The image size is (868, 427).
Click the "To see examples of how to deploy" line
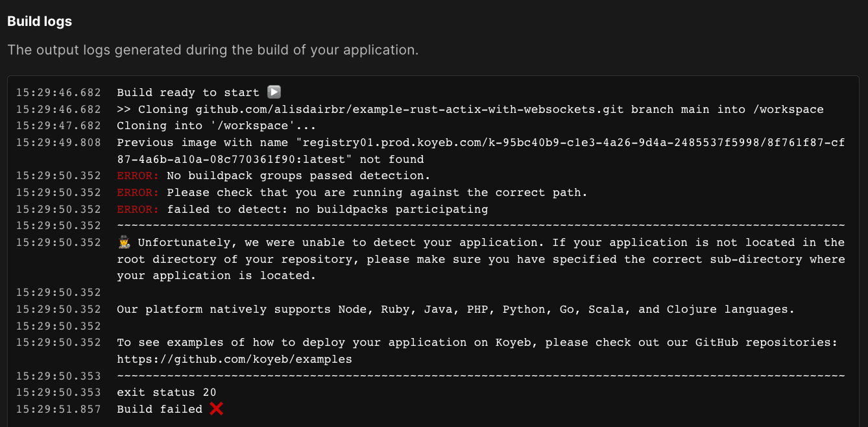tap(477, 343)
